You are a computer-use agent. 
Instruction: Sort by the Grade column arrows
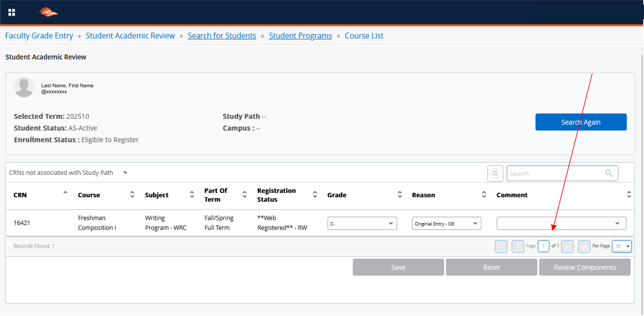(x=400, y=195)
